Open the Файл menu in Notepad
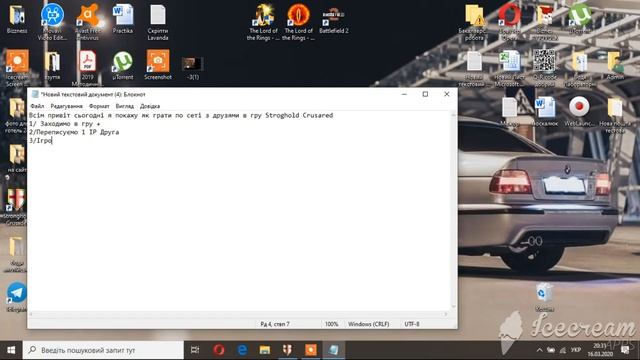640x360 pixels. (37, 106)
